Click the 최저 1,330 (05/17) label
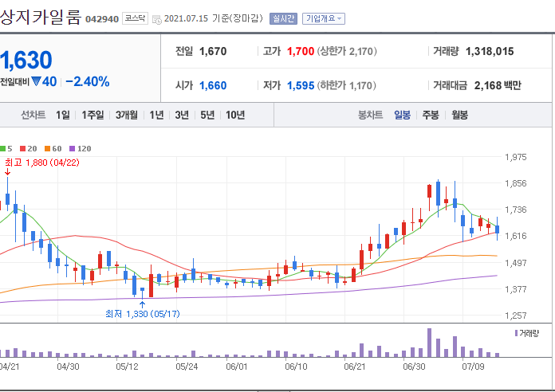 tap(142, 314)
